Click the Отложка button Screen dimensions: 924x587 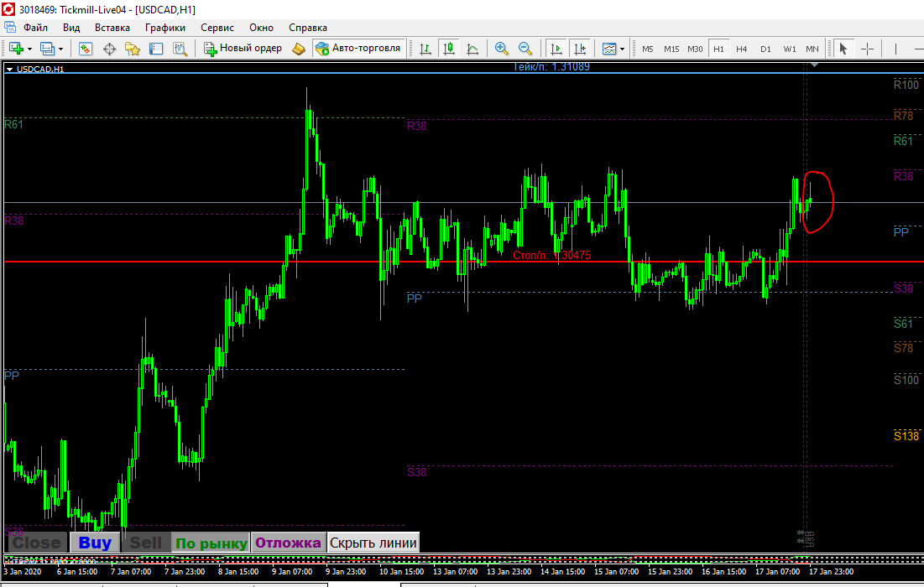pos(288,543)
